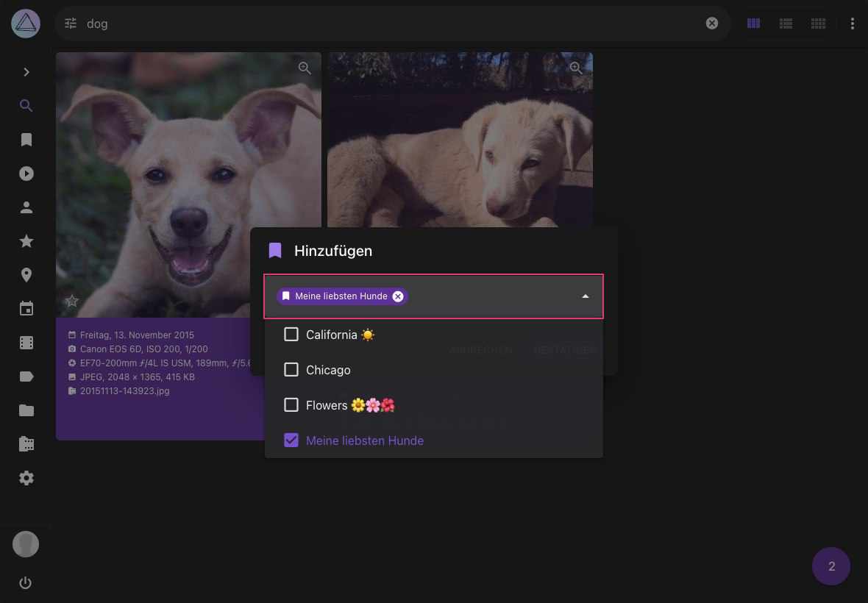The image size is (868, 603).
Task: Click the PhotoPrism logo
Action: click(x=25, y=23)
